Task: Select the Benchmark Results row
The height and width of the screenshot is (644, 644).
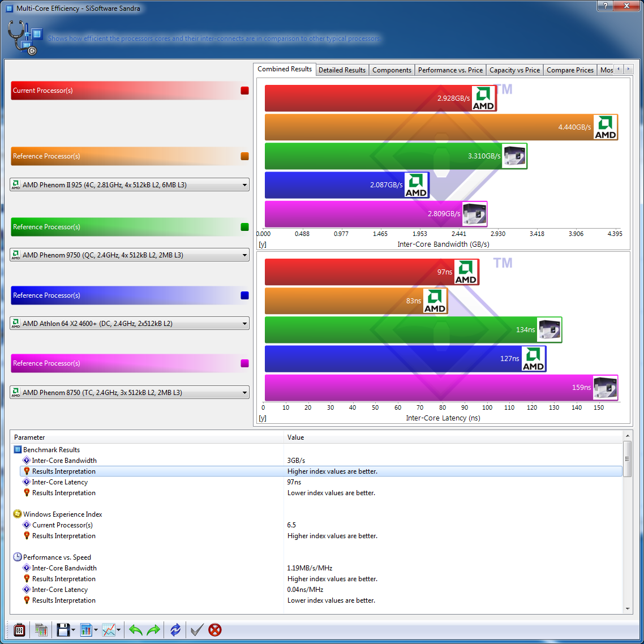Action: point(318,450)
